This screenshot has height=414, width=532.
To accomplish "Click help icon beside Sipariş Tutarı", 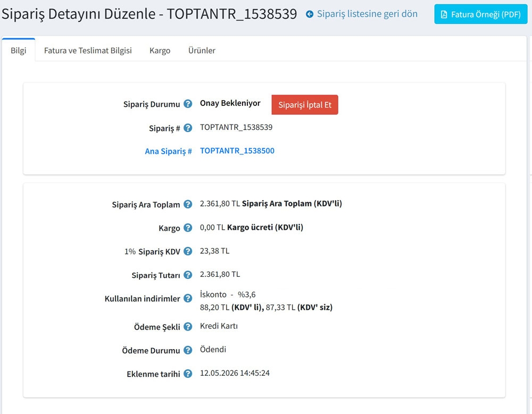I will point(188,275).
